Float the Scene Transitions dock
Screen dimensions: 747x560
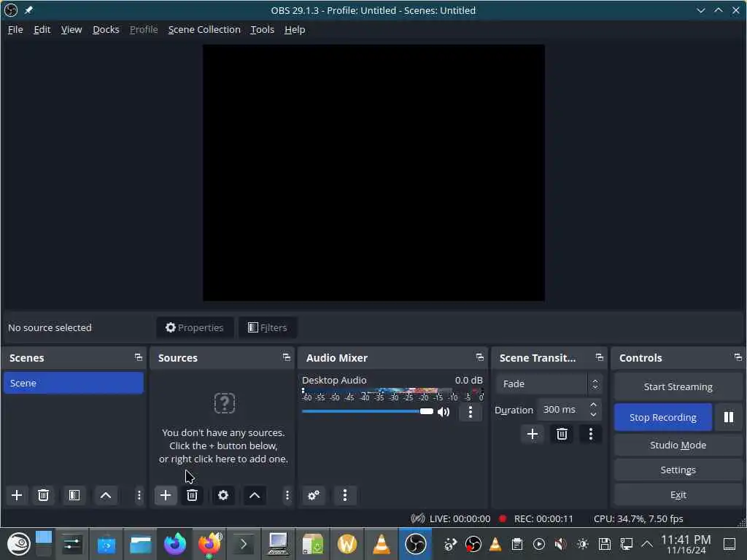pyautogui.click(x=600, y=357)
